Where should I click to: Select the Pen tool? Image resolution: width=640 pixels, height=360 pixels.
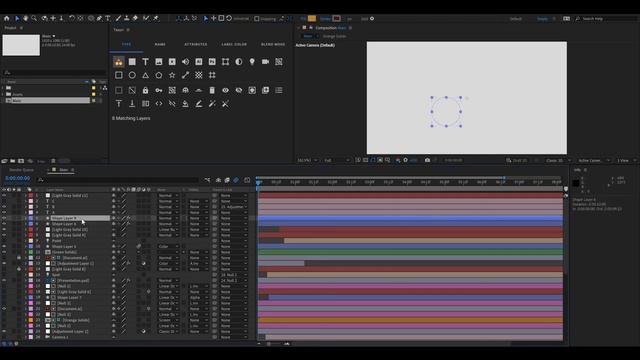click(99, 18)
